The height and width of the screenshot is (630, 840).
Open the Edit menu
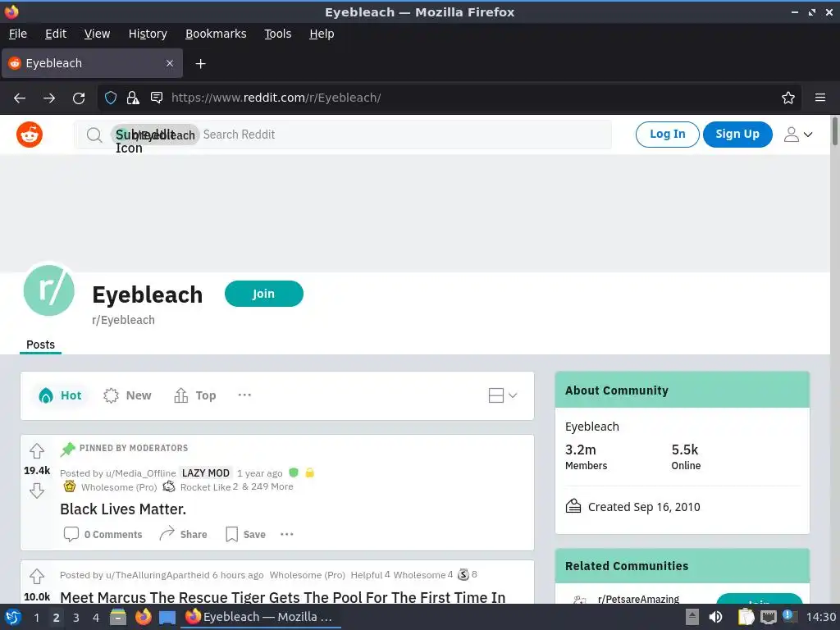point(56,34)
